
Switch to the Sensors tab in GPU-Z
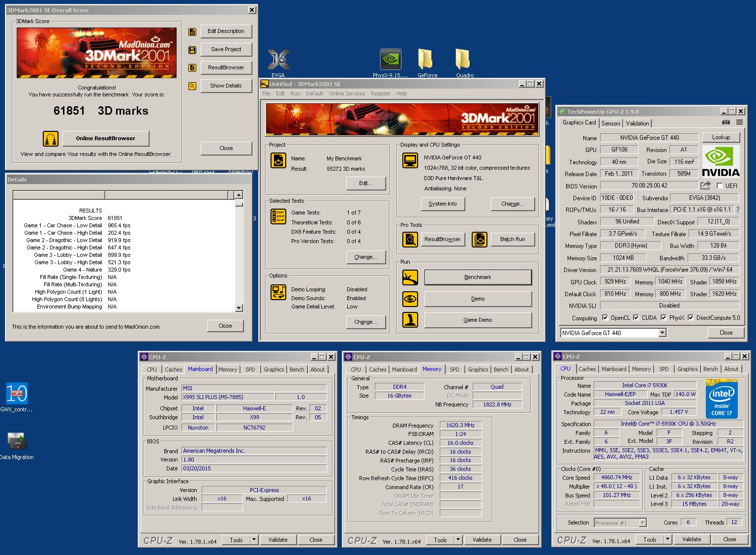click(x=611, y=123)
